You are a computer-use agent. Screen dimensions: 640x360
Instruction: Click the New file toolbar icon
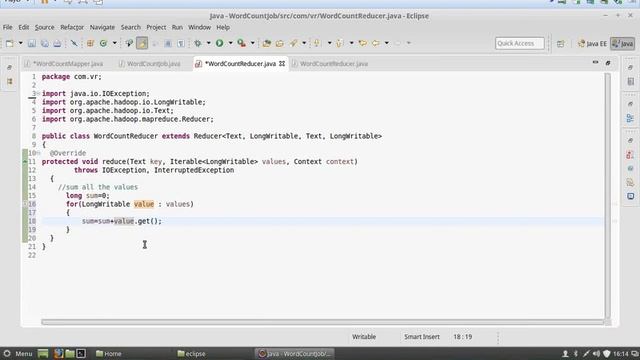pyautogui.click(x=10, y=43)
